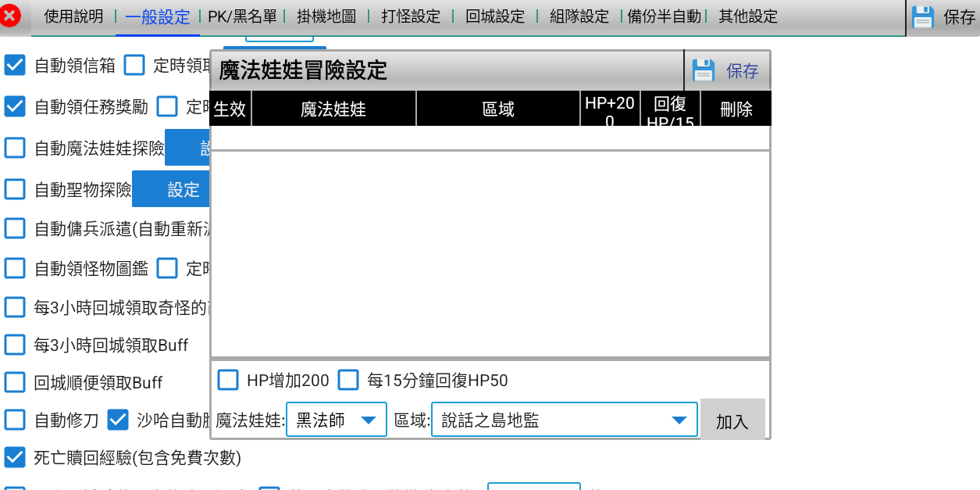Toggle the 定時 checkbox beside 自動領任務獎勵
This screenshot has height=490, width=980.
pos(167,106)
